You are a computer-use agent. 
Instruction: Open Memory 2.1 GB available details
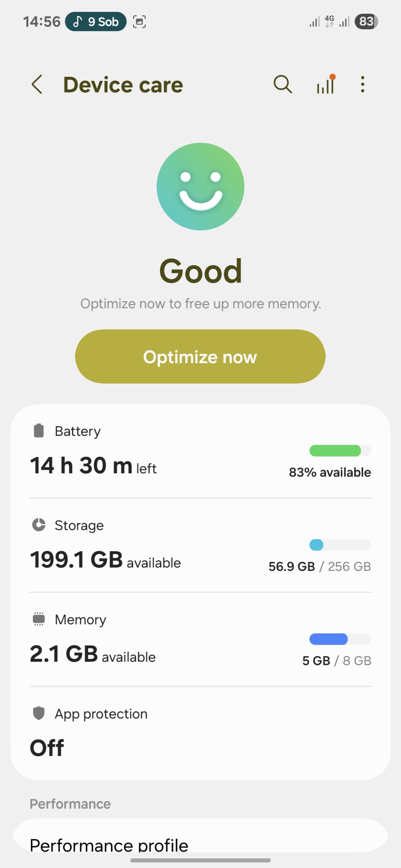[200, 639]
